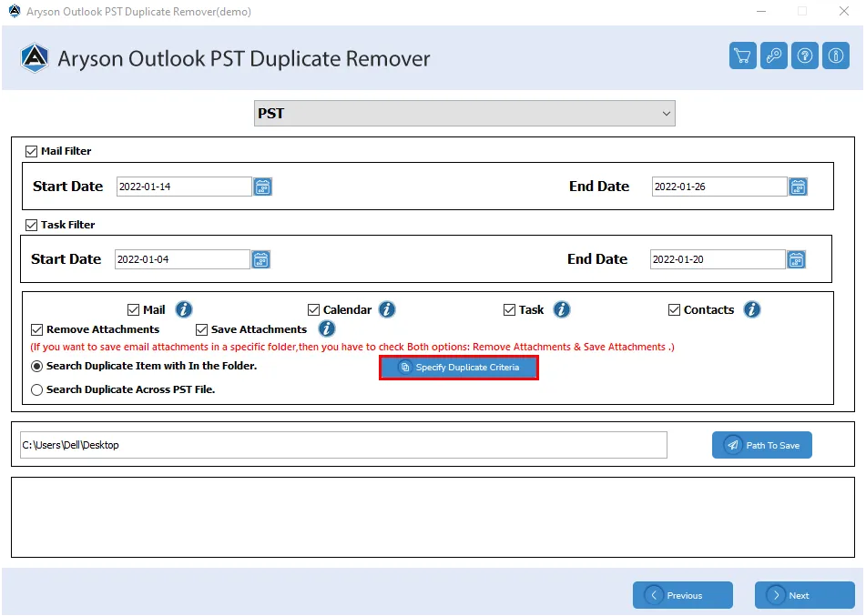Open the help question mark icon
866x616 pixels.
tap(804, 56)
